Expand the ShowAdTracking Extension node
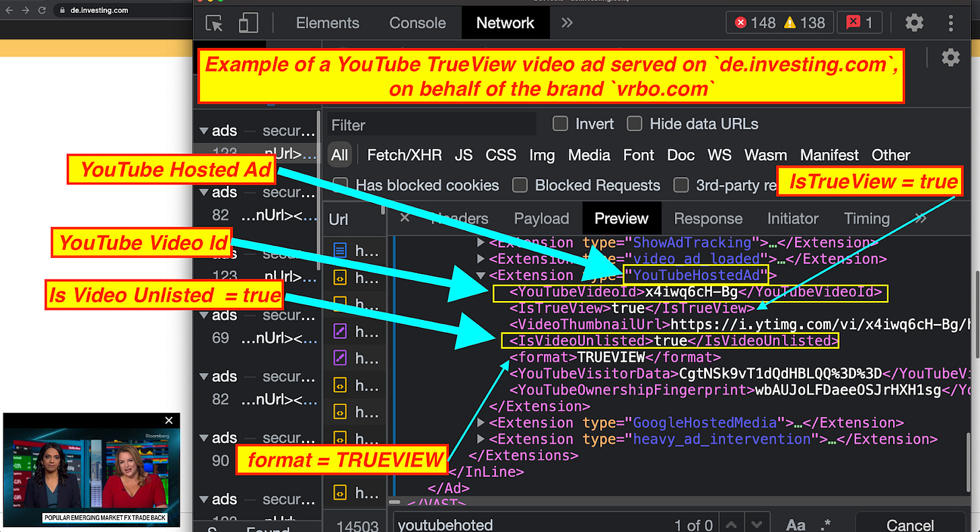 click(481, 242)
